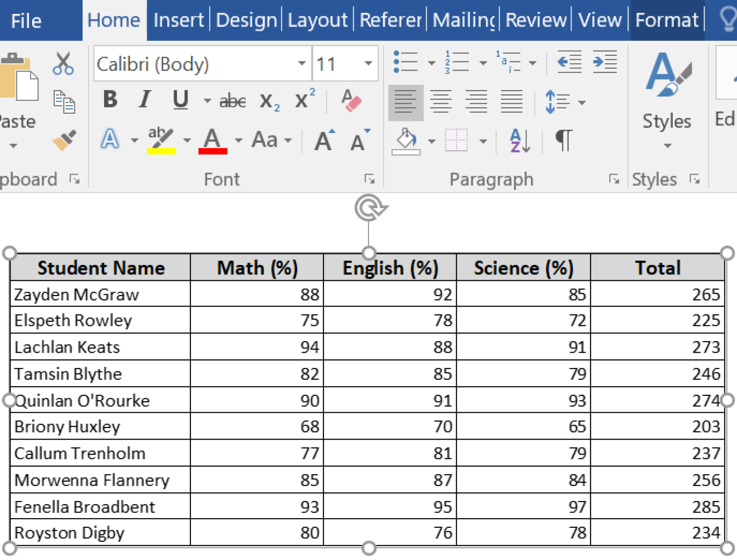Select the superscript icon
The width and height of the screenshot is (737, 560).
[x=302, y=99]
